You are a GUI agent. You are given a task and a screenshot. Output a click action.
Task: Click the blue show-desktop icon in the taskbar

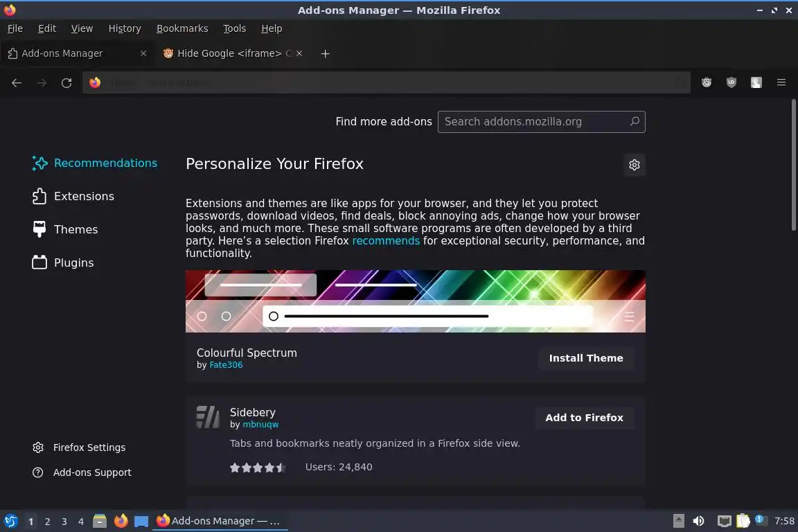click(x=141, y=522)
